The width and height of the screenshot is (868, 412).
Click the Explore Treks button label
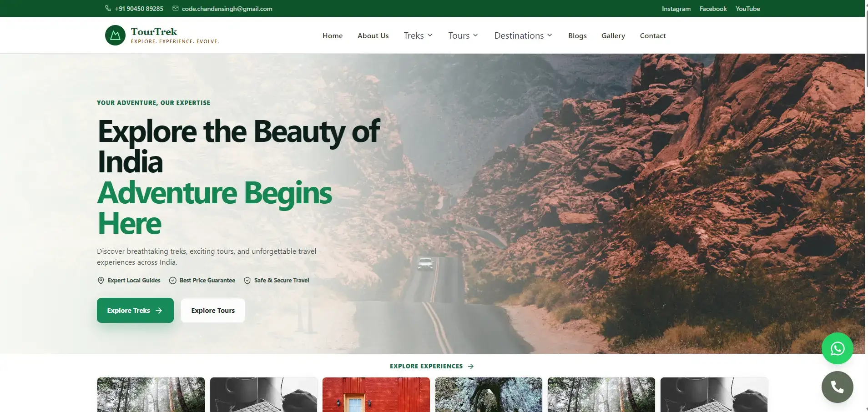[128, 311]
